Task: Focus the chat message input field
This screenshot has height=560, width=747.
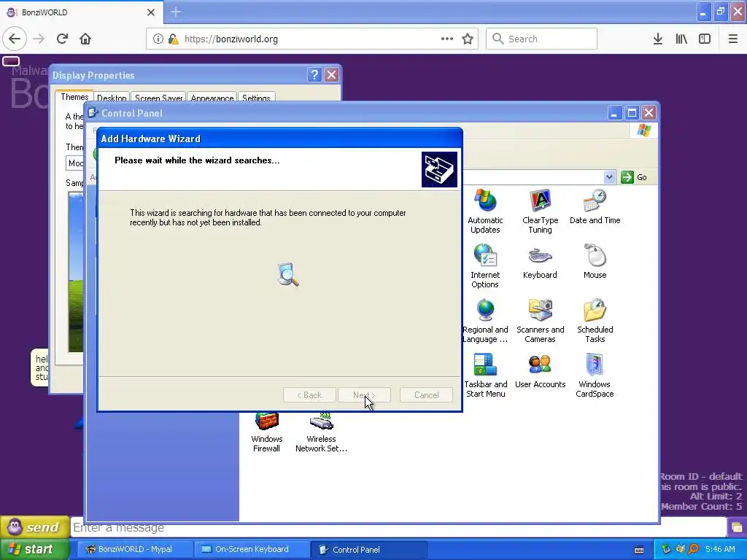Action: pyautogui.click(x=398, y=527)
